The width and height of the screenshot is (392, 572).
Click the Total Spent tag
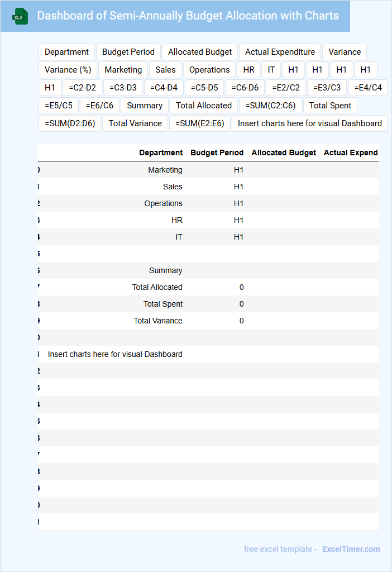click(x=330, y=106)
